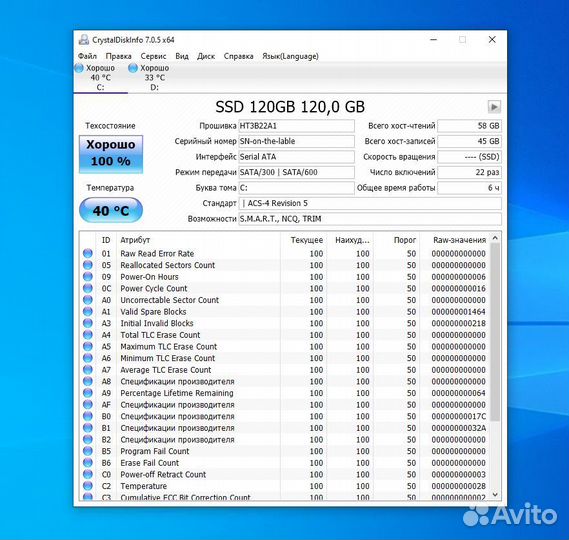The image size is (569, 540).
Task: Click the Стандарт field ACS-4 Revision 5
Action: coord(370,203)
